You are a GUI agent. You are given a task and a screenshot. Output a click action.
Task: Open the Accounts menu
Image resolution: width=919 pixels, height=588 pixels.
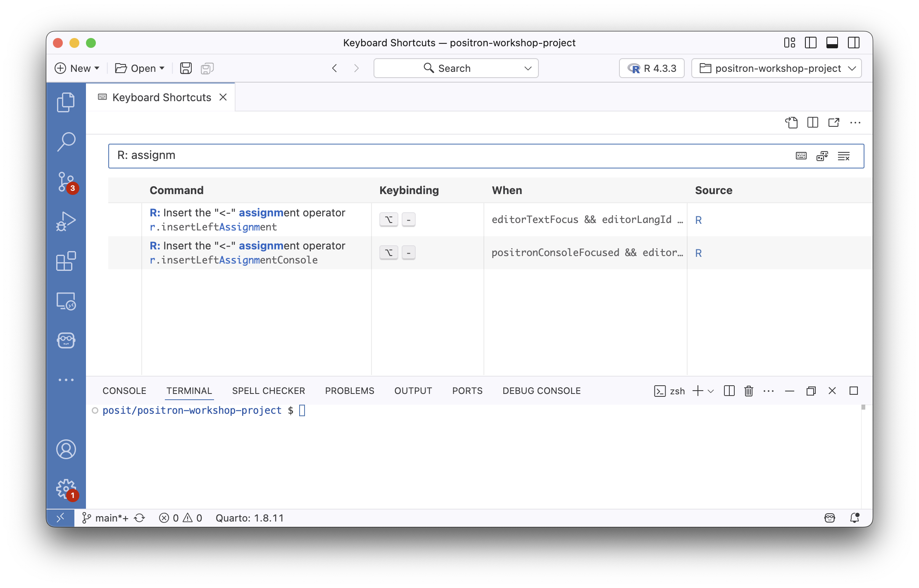(x=66, y=449)
